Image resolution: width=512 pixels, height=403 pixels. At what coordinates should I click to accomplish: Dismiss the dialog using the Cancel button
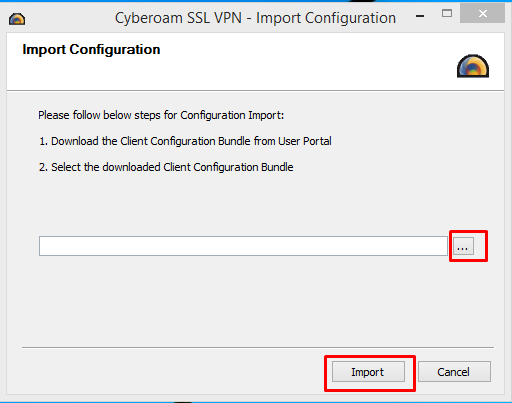point(454,372)
